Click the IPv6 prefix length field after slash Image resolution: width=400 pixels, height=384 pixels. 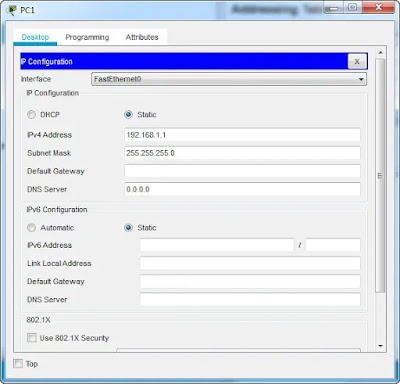tap(333, 245)
